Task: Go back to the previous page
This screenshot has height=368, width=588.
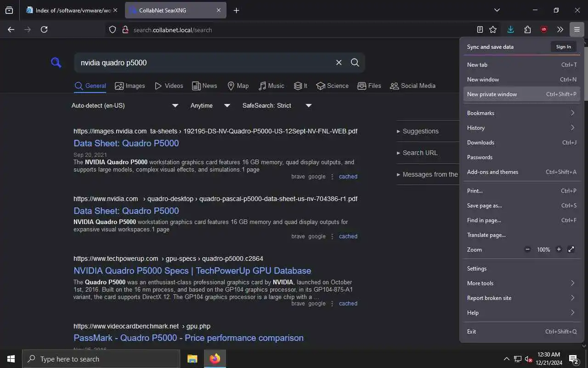Action: [x=11, y=29]
